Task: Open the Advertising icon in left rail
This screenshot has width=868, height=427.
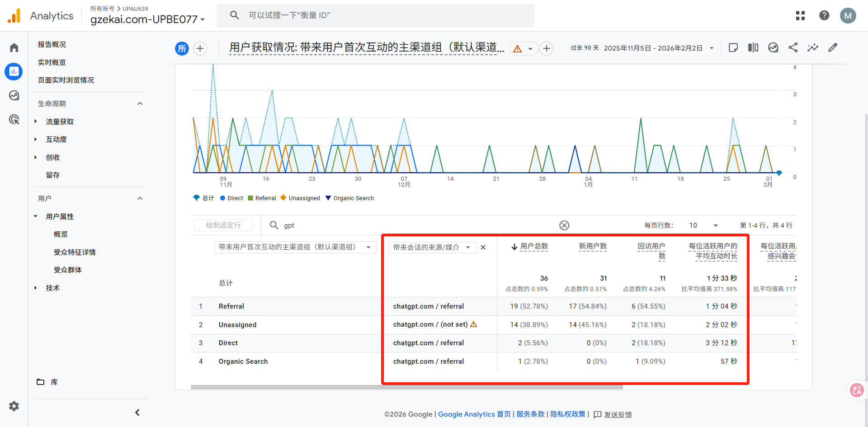Action: (14, 119)
